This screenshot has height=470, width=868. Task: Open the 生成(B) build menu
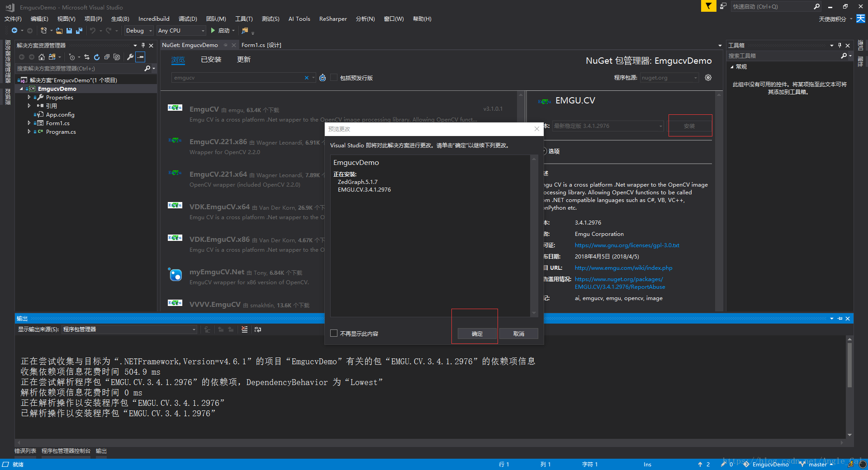click(120, 19)
